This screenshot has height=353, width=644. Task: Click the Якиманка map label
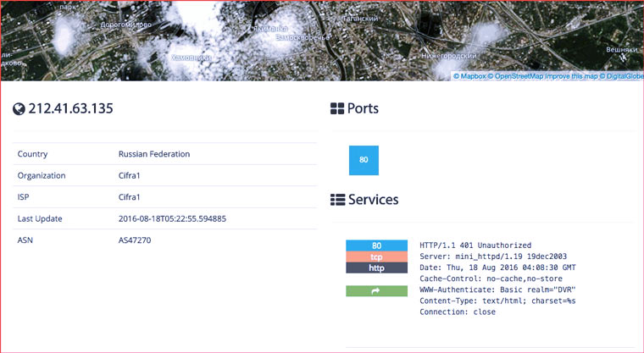click(269, 29)
